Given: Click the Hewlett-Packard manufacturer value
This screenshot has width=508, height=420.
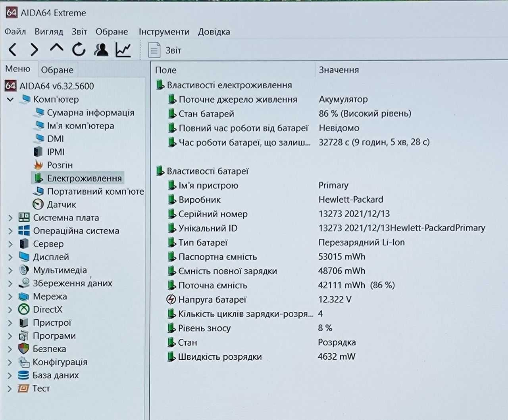Looking at the screenshot, I should click(351, 199).
